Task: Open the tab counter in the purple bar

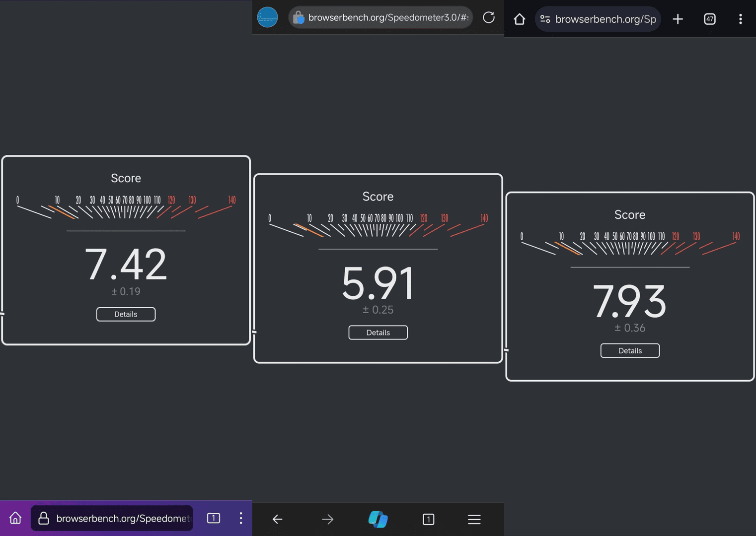Action: coord(214,518)
